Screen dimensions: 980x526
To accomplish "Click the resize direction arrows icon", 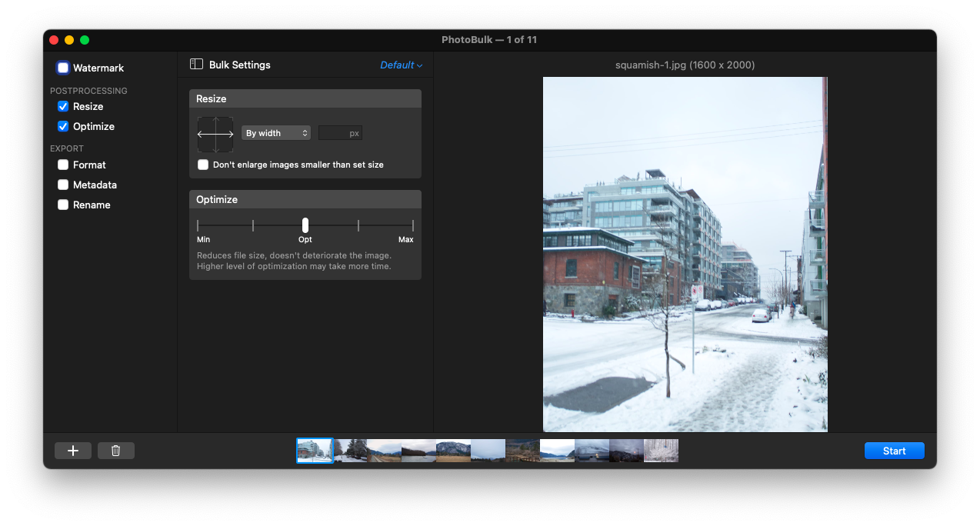I will pos(215,134).
